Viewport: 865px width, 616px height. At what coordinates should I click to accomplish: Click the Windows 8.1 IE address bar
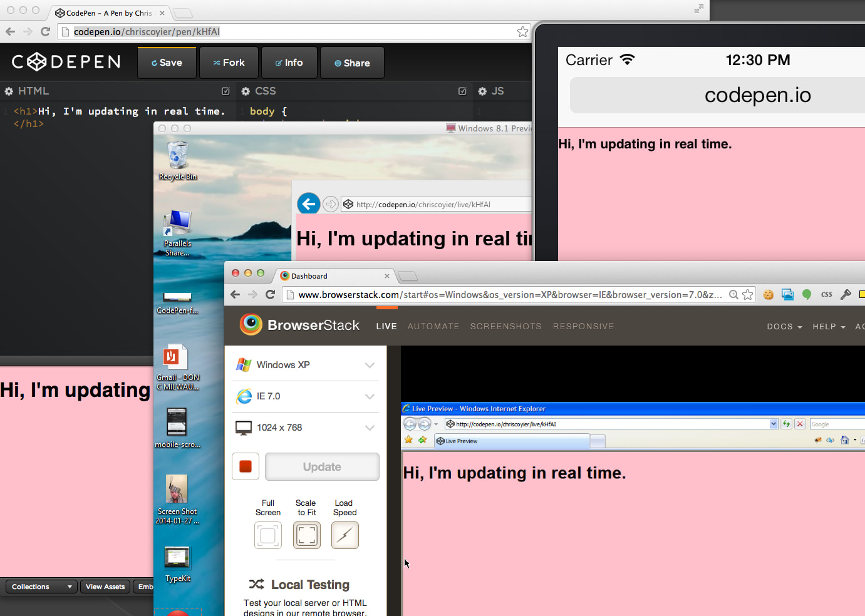point(436,204)
